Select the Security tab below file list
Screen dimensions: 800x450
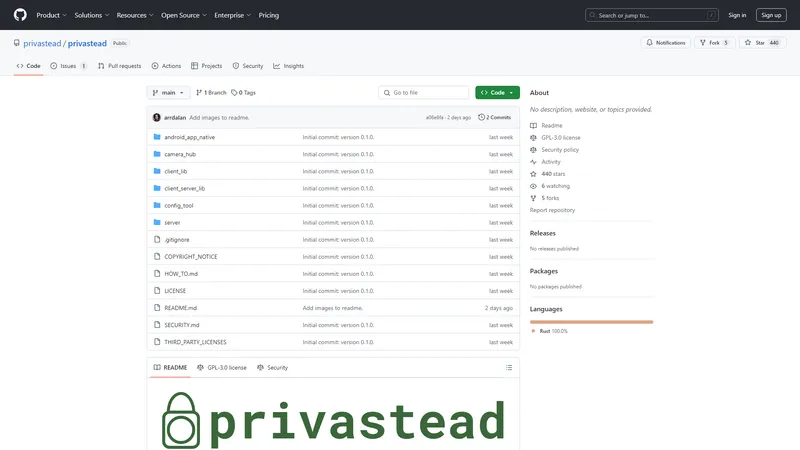[x=272, y=367]
